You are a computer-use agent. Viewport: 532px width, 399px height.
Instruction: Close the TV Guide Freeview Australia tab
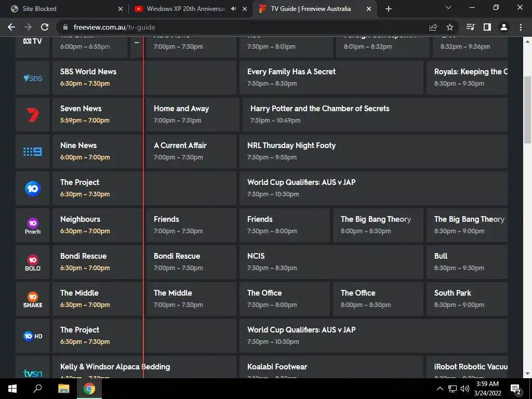coord(369,9)
